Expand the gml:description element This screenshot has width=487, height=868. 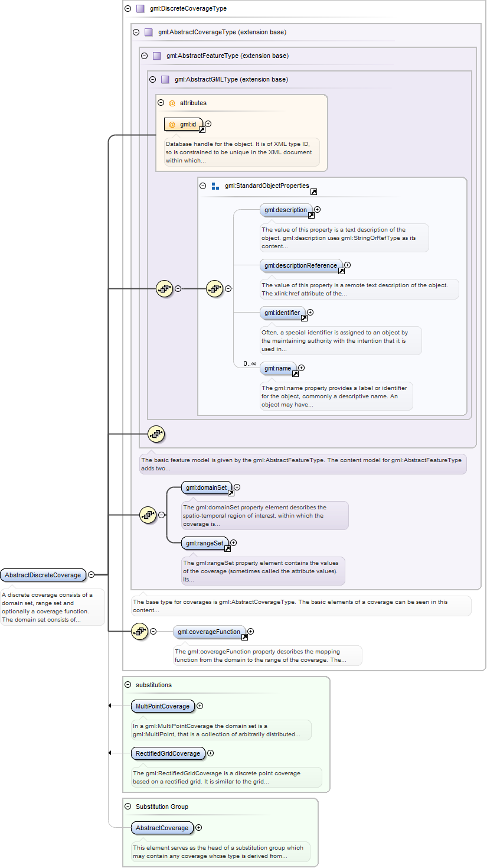click(x=318, y=210)
